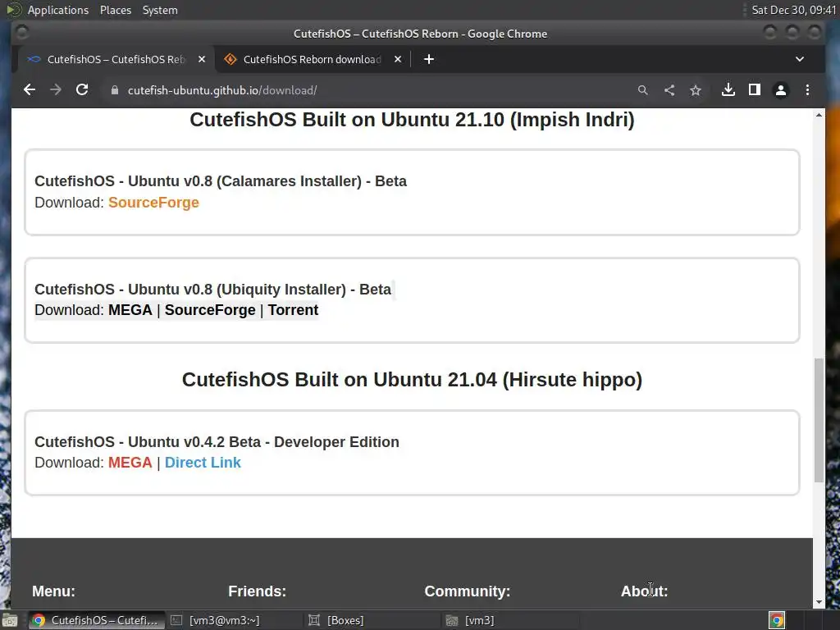This screenshot has width=840, height=630.
Task: Open the Direct Link for Developer Edition
Action: tap(203, 463)
